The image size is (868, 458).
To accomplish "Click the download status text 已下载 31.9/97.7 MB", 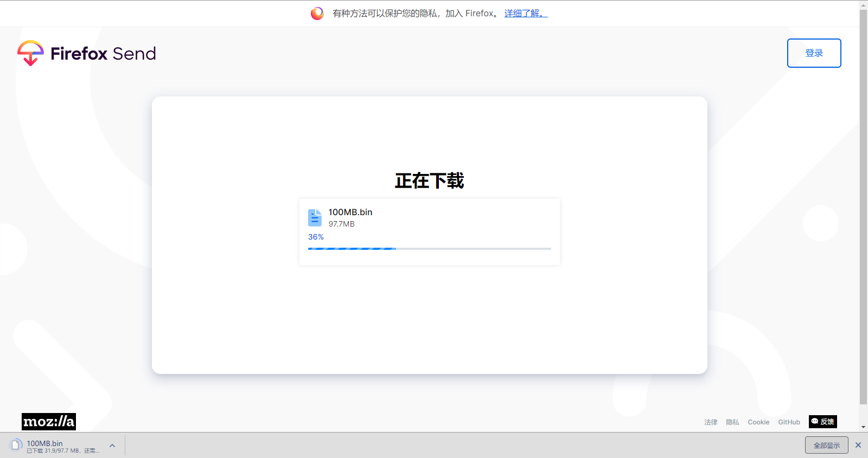I will pyautogui.click(x=63, y=451).
